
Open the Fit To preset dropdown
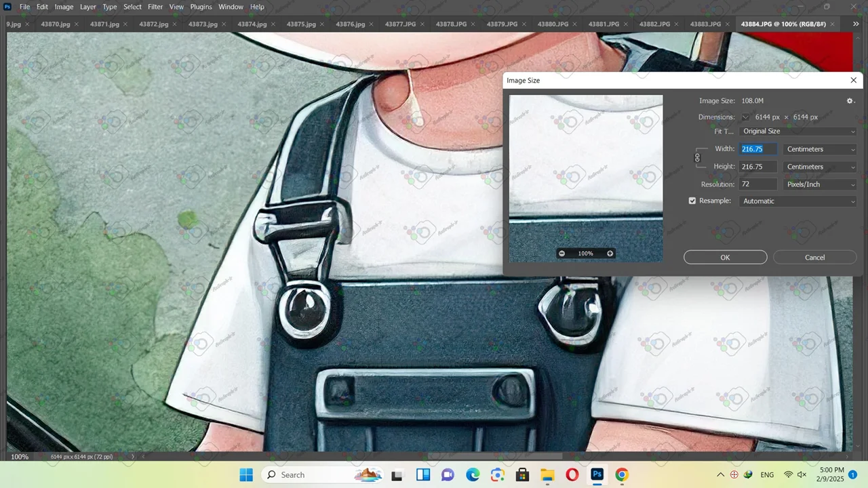[798, 131]
